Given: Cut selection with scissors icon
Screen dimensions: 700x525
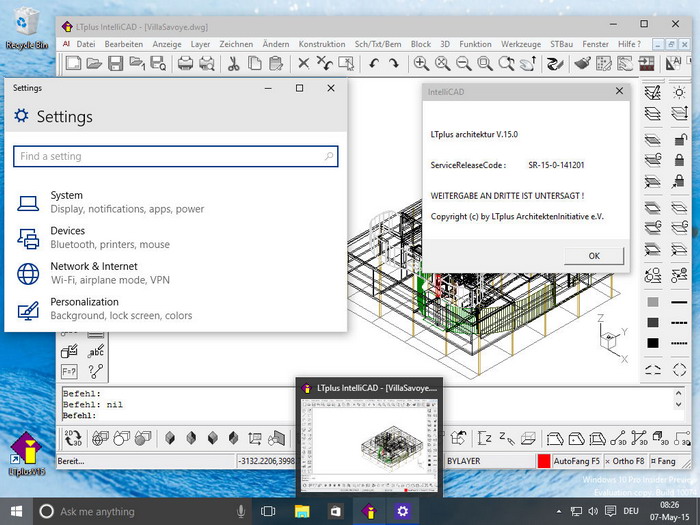Looking at the screenshot, I should pyautogui.click(x=233, y=63).
